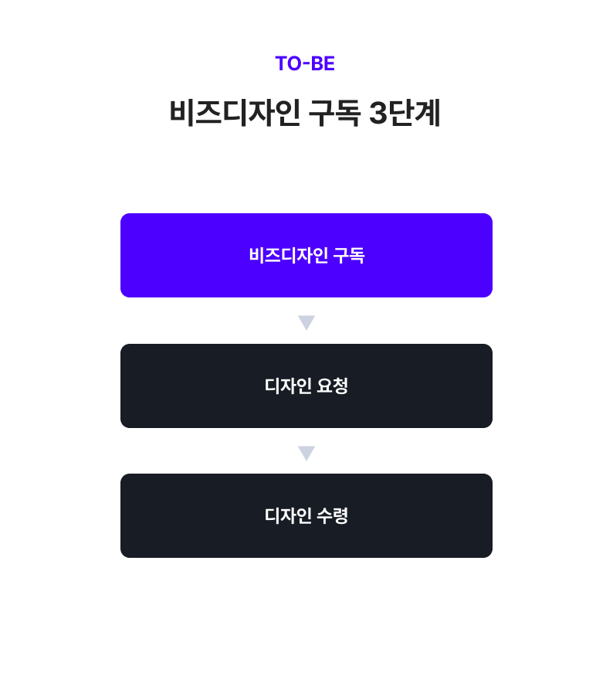Click the 디자인 수령 text label
613x700 pixels.
[x=306, y=515]
